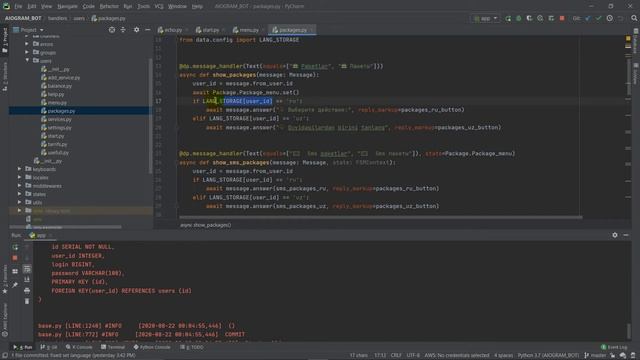Viewport: 640px width, 360px height.
Task: Open the TODO tool window
Action: coord(192,347)
